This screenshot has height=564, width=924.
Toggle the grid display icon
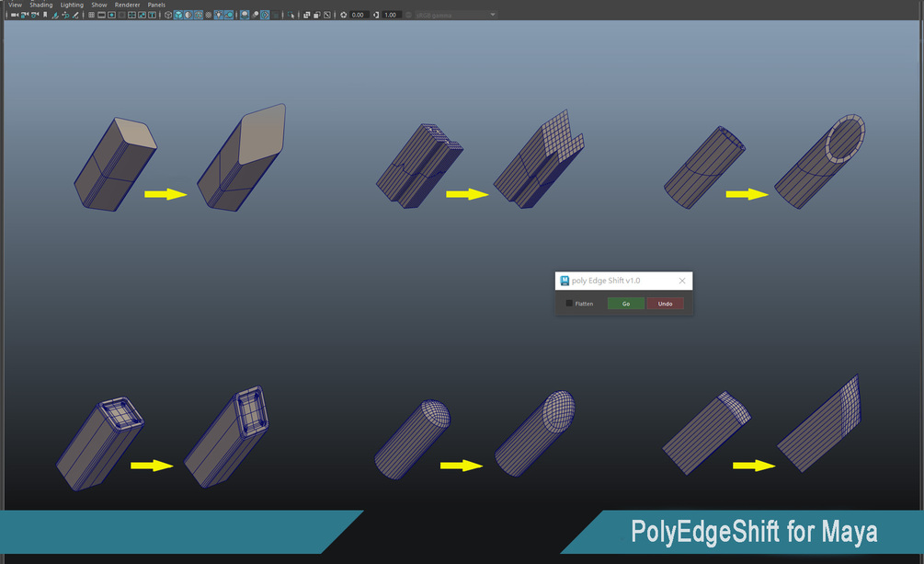(x=91, y=15)
